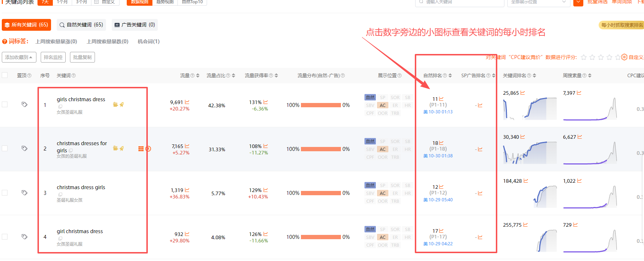The height and width of the screenshot is (261, 644).
Task: Expand the '添加收藏到' dropdown
Action: click(x=18, y=57)
